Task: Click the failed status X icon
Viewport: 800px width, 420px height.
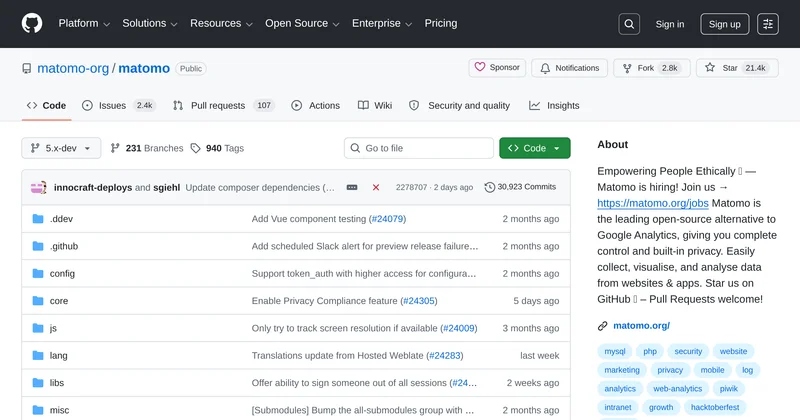Action: 376,187
